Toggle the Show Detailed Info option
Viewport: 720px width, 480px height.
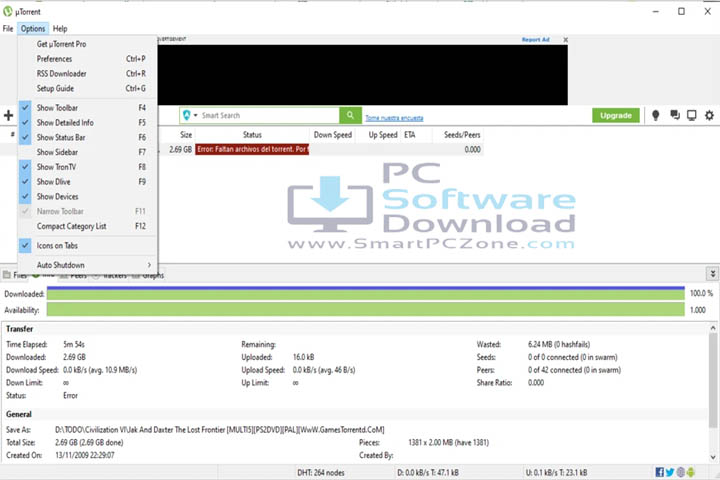tap(88, 123)
